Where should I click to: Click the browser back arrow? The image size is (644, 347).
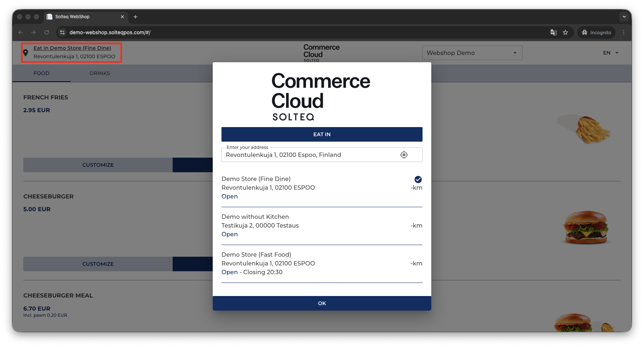point(20,32)
